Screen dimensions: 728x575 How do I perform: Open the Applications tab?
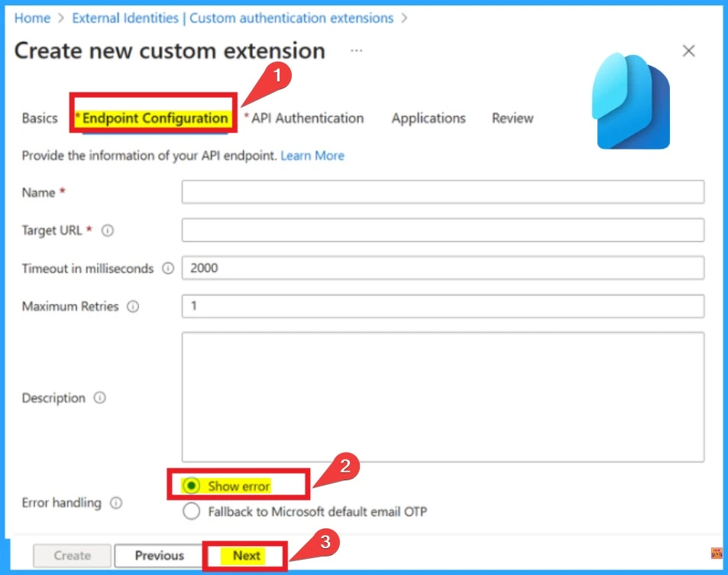(x=429, y=118)
